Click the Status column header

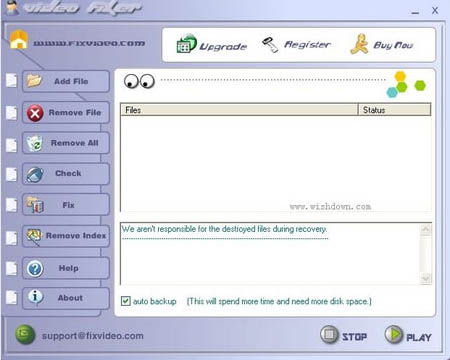pyautogui.click(x=394, y=110)
